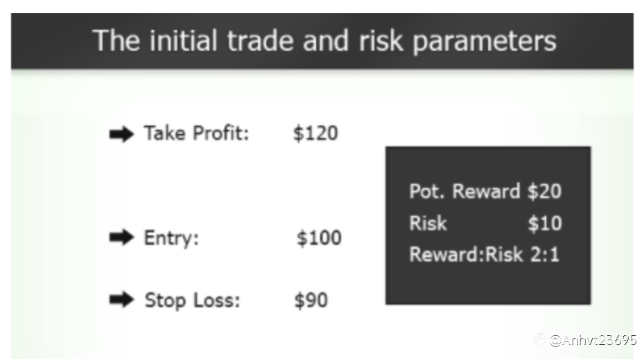Click the arrow icon beside Stop Loss
The image size is (644, 363).
121,301
